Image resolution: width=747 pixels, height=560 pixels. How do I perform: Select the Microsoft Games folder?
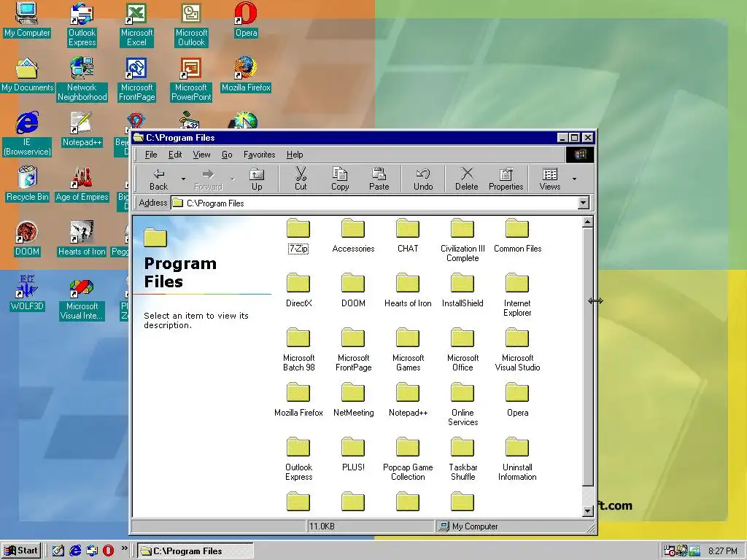pyautogui.click(x=408, y=350)
